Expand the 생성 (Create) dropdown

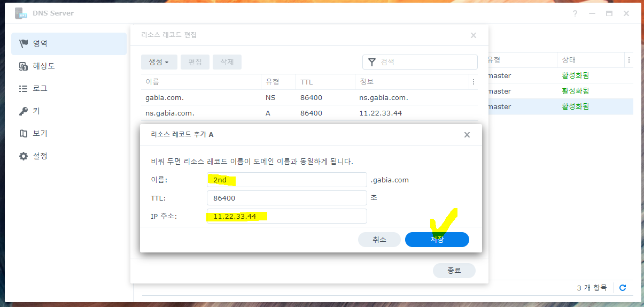(x=159, y=62)
